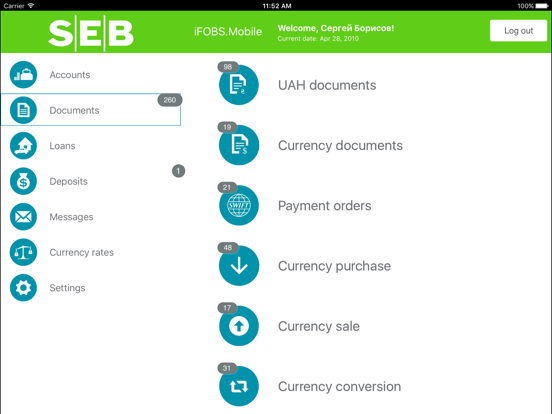Click the SEB logo in header
Viewport: 552px width, 414px height.
coord(91,33)
